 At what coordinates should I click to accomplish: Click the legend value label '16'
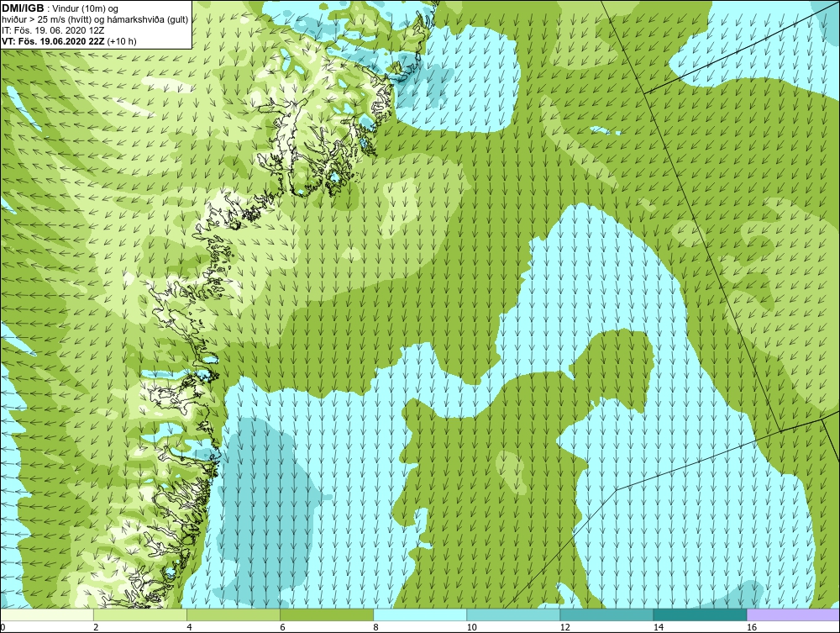click(x=751, y=627)
